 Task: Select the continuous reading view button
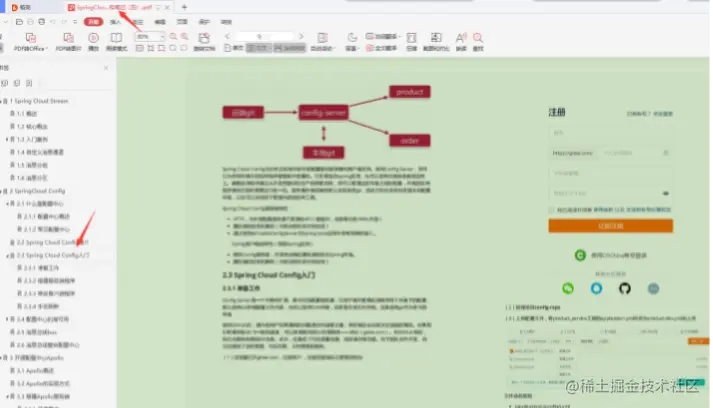click(290, 48)
